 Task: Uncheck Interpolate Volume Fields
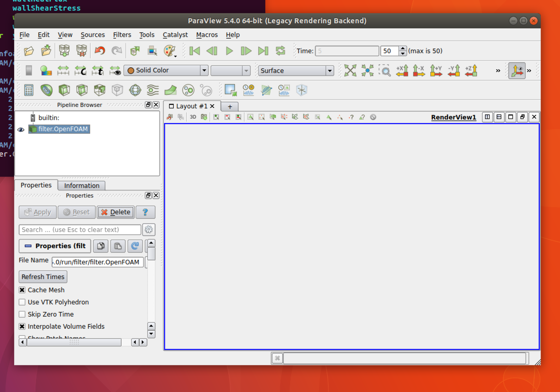coord(22,326)
